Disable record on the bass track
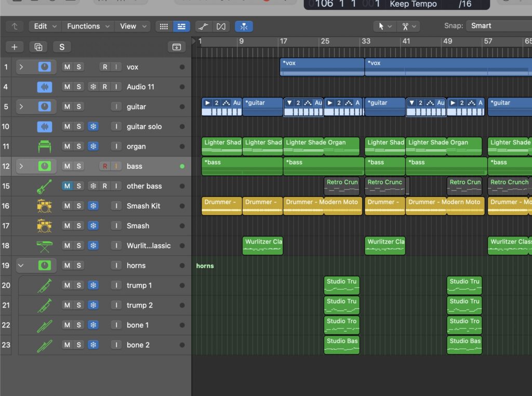Image resolution: width=532 pixels, height=396 pixels. 104,166
